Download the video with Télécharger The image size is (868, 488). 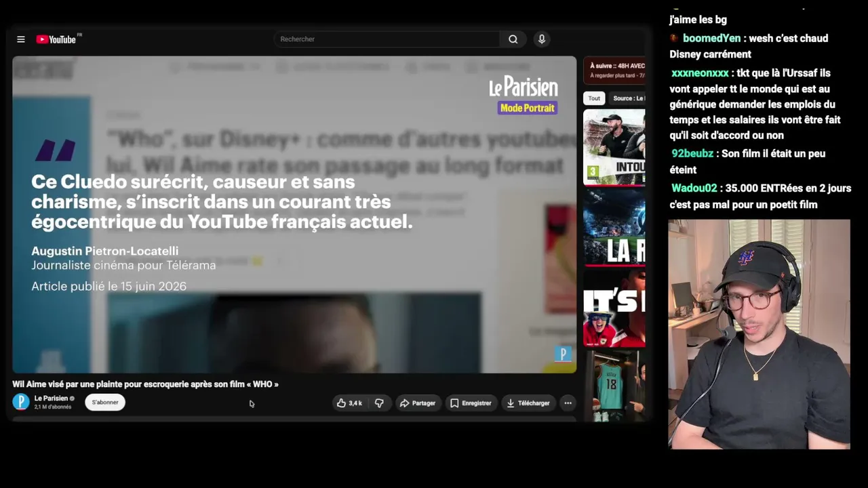(x=528, y=403)
